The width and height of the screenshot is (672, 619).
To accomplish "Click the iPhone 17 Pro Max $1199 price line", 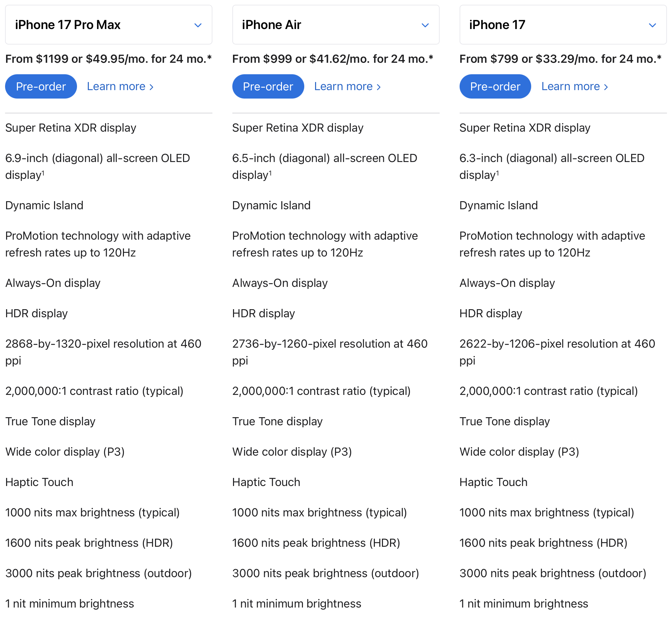I will point(108,59).
